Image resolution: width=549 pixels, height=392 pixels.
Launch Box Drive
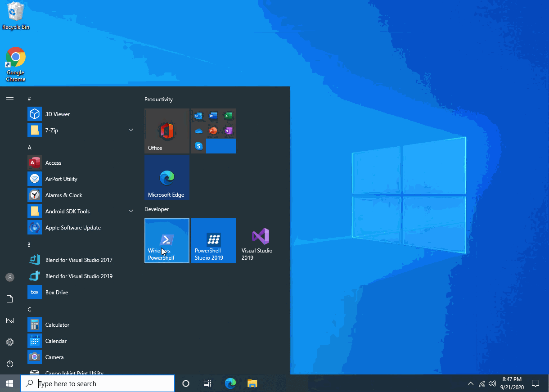coord(81,293)
